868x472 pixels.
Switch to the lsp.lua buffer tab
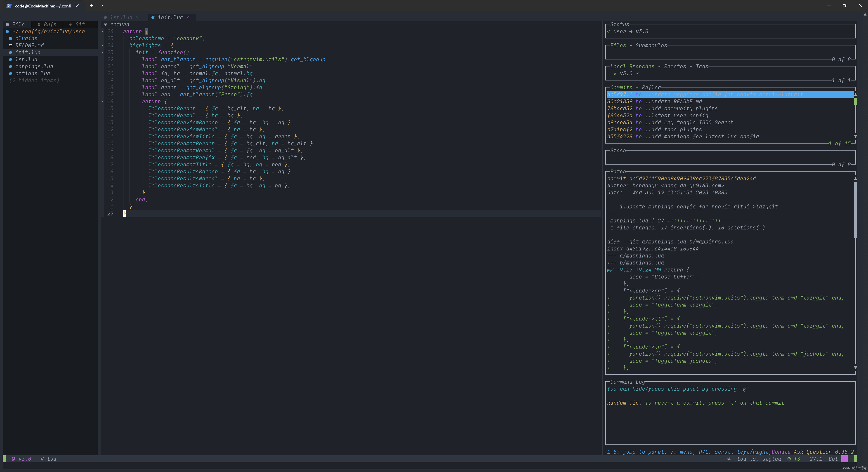click(x=121, y=17)
